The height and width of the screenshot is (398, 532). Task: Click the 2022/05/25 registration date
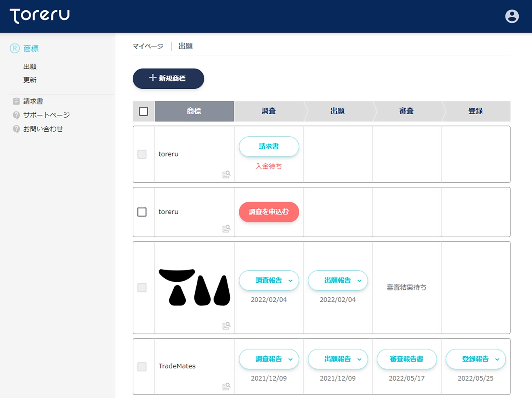coord(475,378)
